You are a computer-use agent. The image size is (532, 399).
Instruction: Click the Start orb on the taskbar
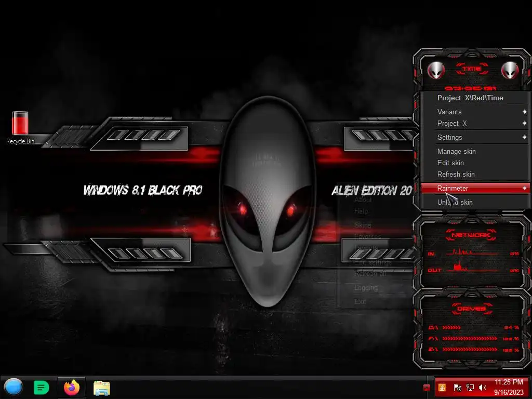click(x=13, y=387)
